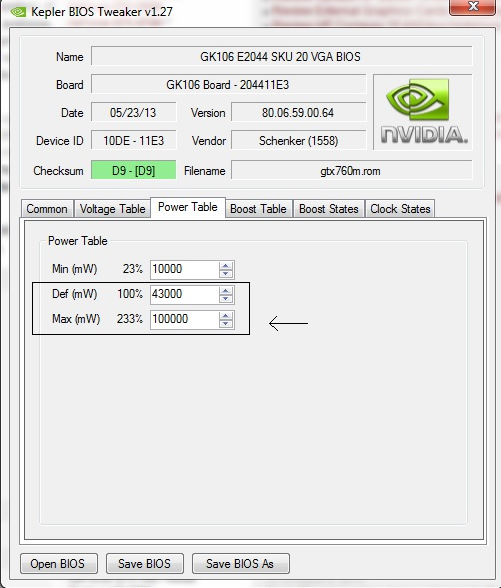Click the Date value 05/23/13
This screenshot has width=501, height=588.
click(x=134, y=112)
